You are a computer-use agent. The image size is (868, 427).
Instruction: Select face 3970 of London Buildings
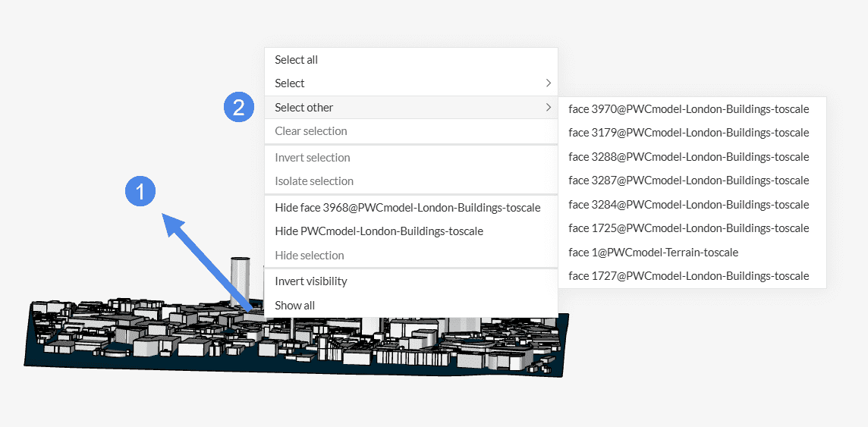(x=688, y=109)
